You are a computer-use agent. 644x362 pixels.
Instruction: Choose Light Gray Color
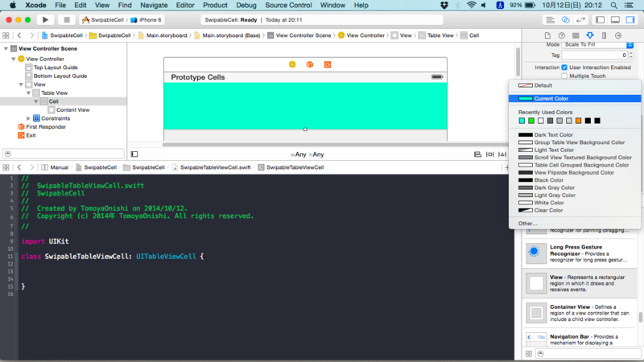575,195
